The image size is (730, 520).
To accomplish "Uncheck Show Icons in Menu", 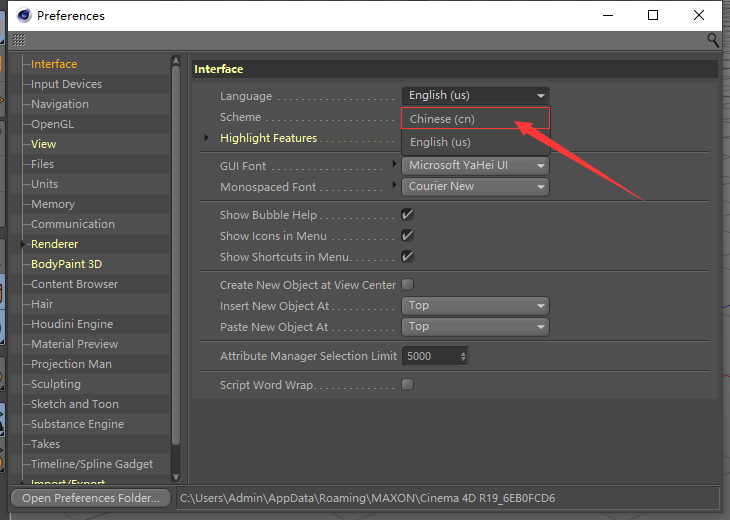I will click(407, 236).
